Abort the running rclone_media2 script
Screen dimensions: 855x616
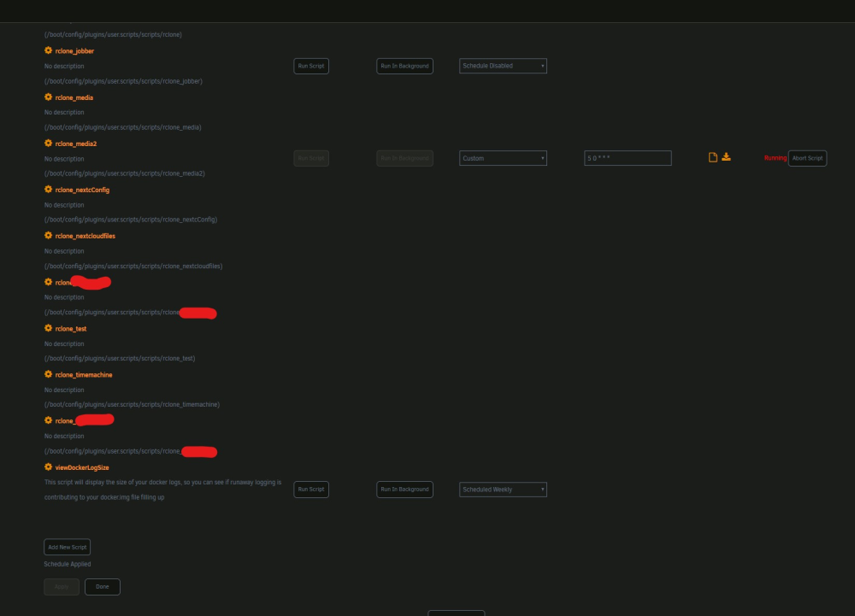point(808,158)
